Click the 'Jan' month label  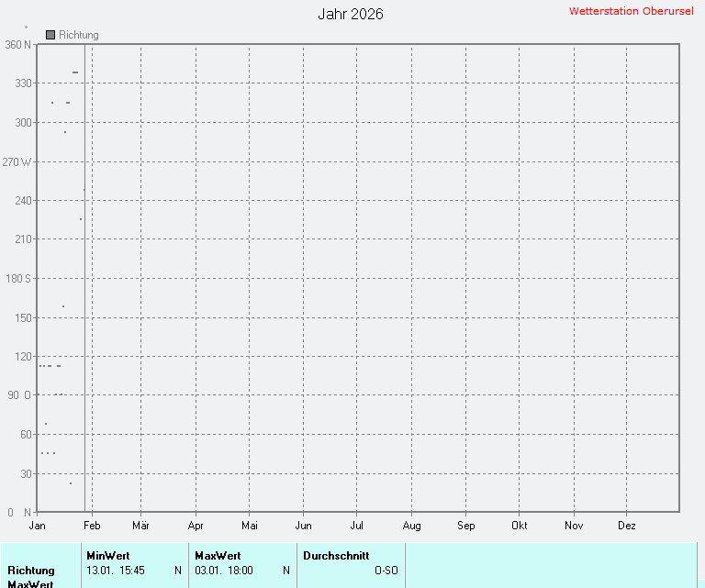tap(37, 526)
